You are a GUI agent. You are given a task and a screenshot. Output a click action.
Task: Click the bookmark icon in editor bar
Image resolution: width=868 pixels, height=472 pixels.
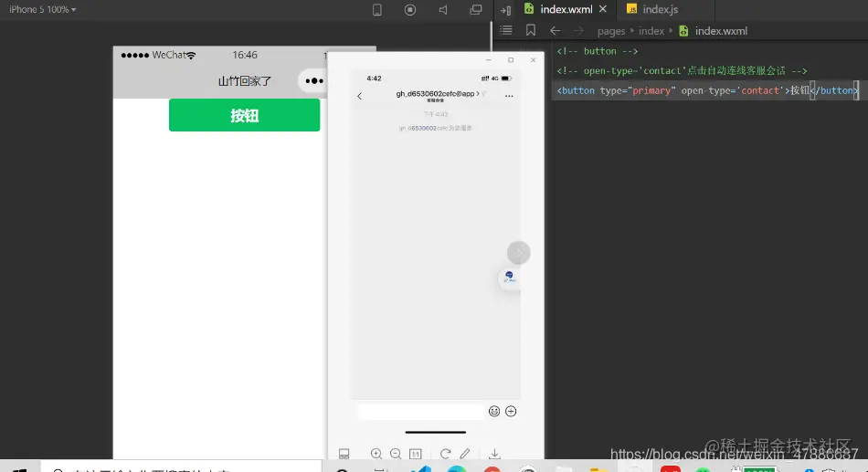pos(530,30)
